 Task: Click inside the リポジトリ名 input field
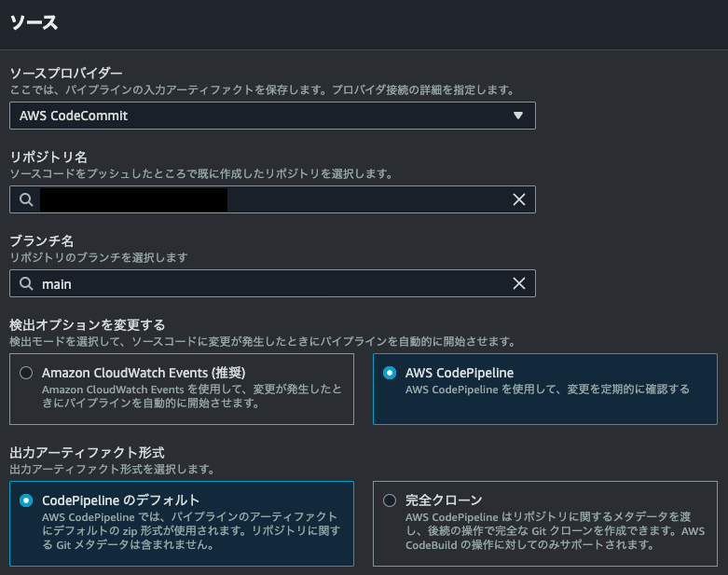pyautogui.click(x=272, y=199)
